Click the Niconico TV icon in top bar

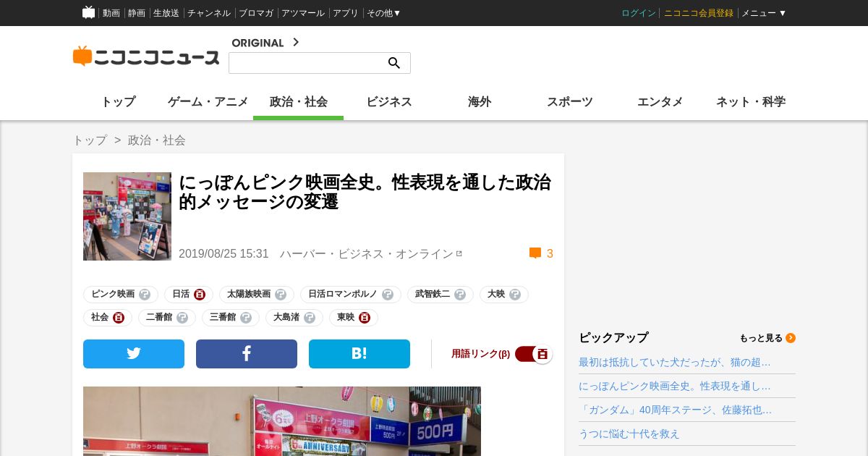(88, 12)
